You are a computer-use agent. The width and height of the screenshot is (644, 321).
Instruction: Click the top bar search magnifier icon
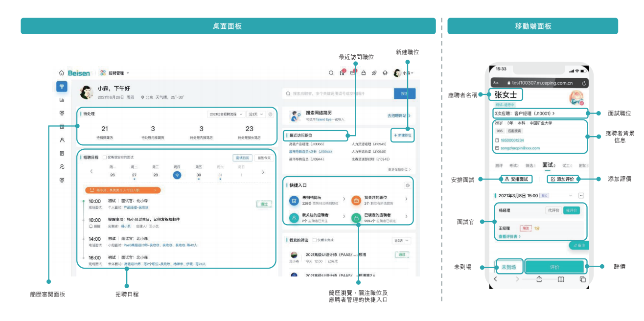[x=330, y=73]
